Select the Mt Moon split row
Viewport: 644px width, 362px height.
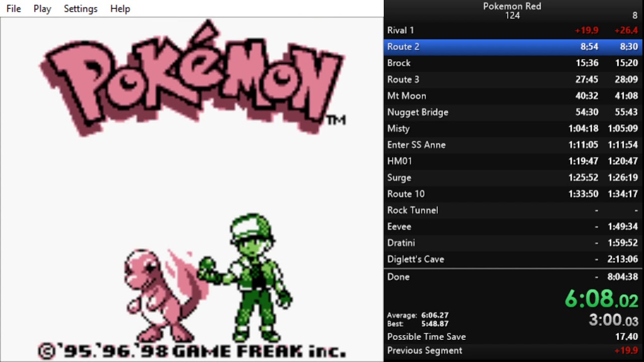click(514, 96)
